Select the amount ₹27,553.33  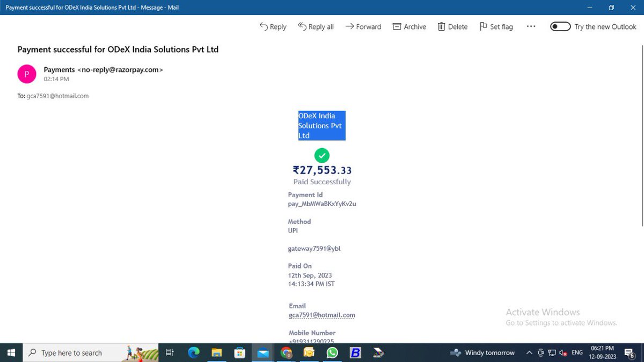click(x=322, y=170)
